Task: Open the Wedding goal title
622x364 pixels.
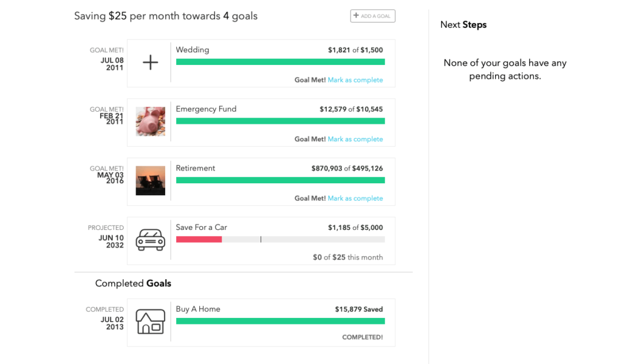Action: 193,50
